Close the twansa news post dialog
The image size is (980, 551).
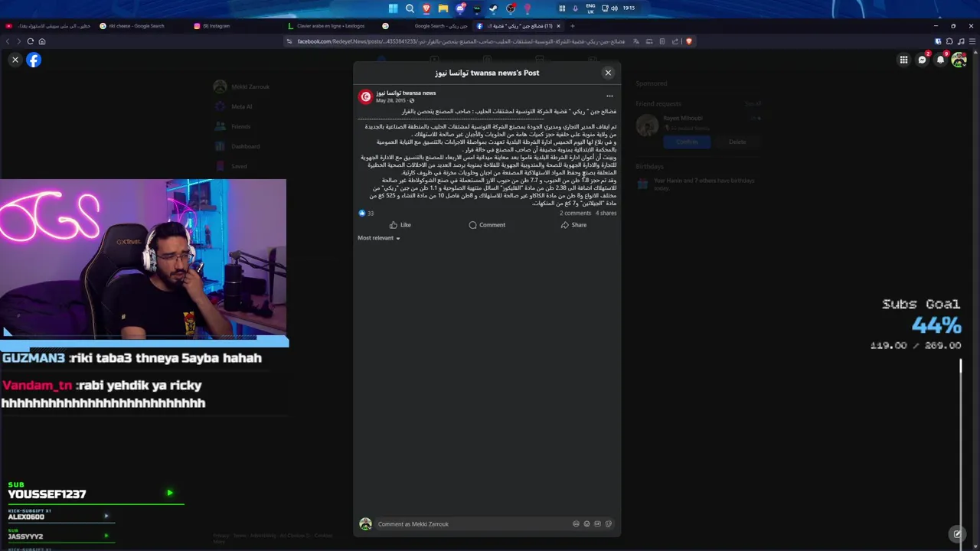click(x=608, y=73)
